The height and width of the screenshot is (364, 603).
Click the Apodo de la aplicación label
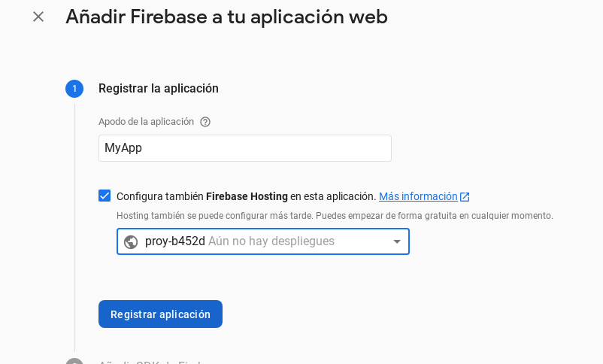pos(146,122)
